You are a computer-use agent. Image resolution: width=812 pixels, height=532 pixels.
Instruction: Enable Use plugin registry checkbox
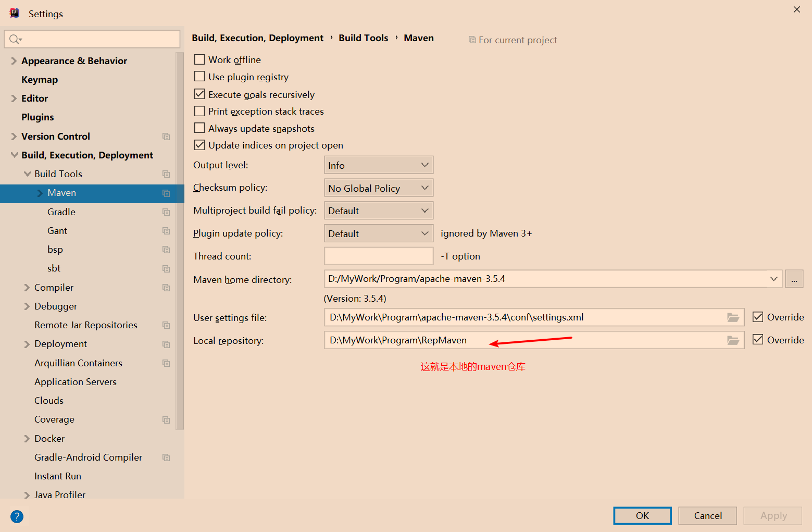coord(199,77)
